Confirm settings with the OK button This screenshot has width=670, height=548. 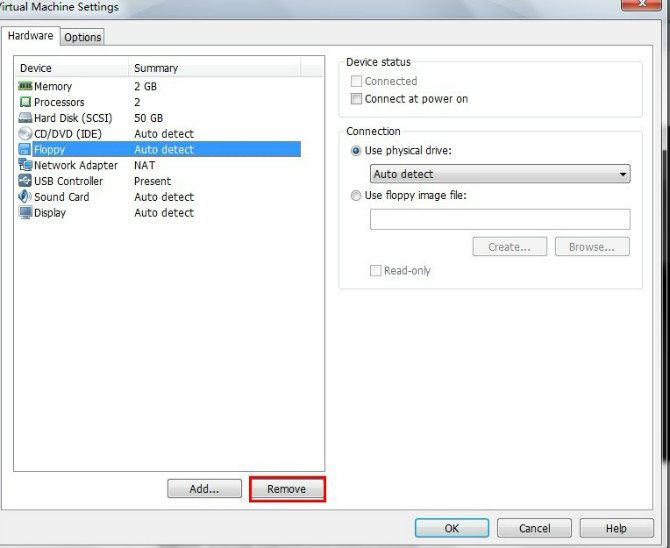pyautogui.click(x=452, y=528)
